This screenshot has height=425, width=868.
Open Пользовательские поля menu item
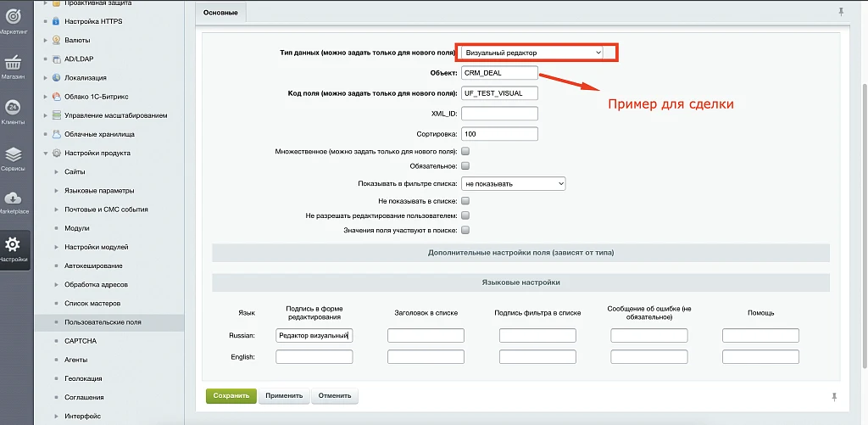pyautogui.click(x=103, y=322)
